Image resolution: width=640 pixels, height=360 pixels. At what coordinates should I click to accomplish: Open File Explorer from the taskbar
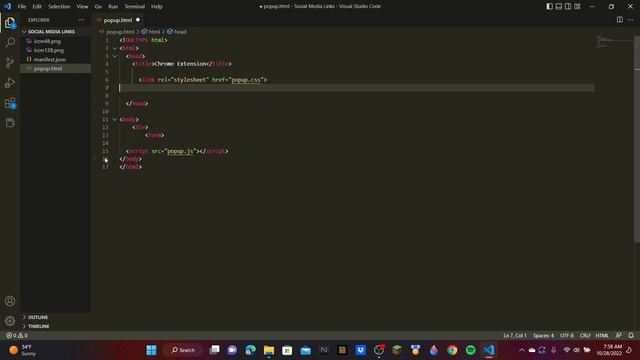point(269,350)
